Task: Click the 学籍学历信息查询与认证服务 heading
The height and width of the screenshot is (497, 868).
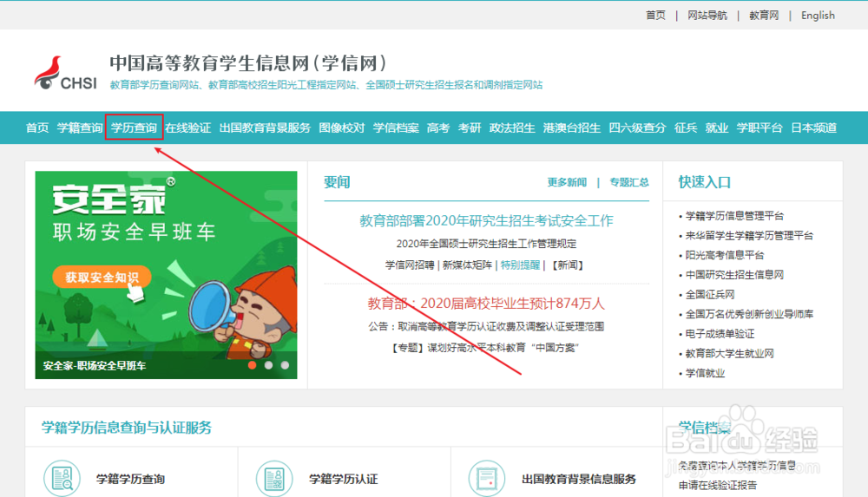Action: (x=126, y=428)
